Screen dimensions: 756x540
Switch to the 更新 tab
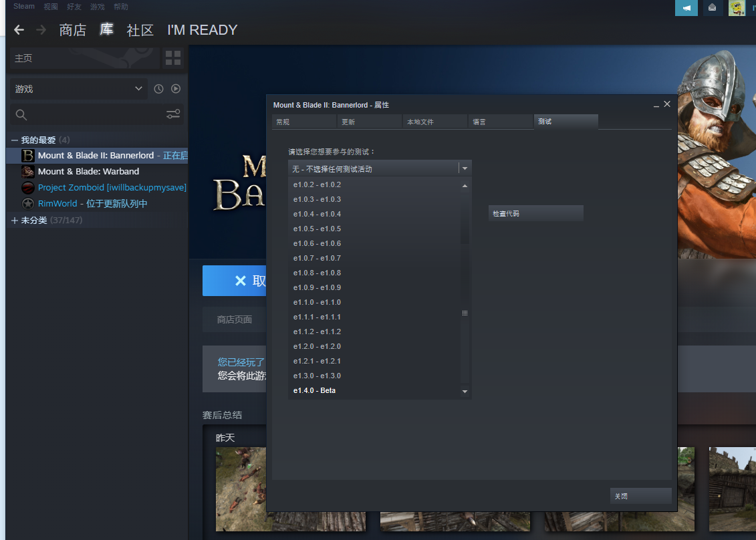coord(370,122)
